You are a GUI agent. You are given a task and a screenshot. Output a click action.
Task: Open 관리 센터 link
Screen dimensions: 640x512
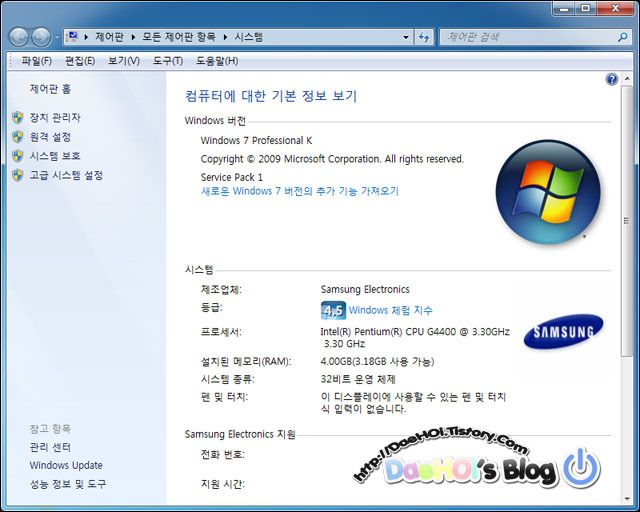50,447
